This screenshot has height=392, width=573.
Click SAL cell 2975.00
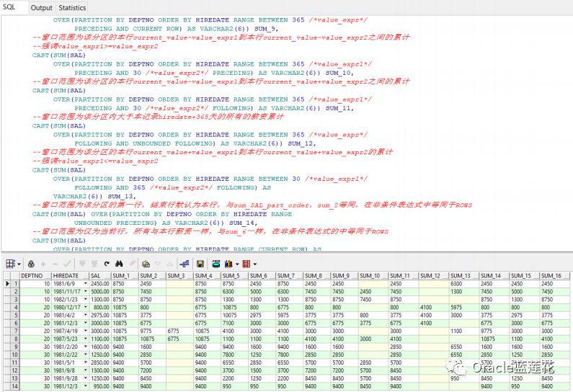coord(100,315)
